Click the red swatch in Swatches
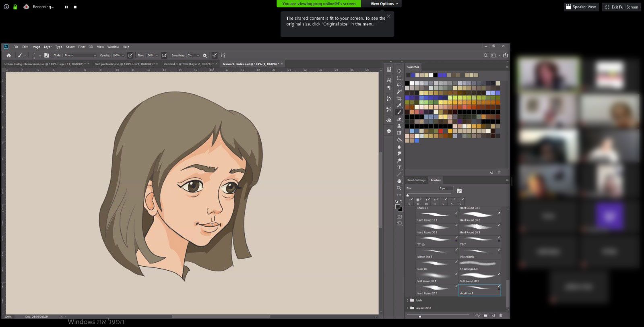 point(441,131)
